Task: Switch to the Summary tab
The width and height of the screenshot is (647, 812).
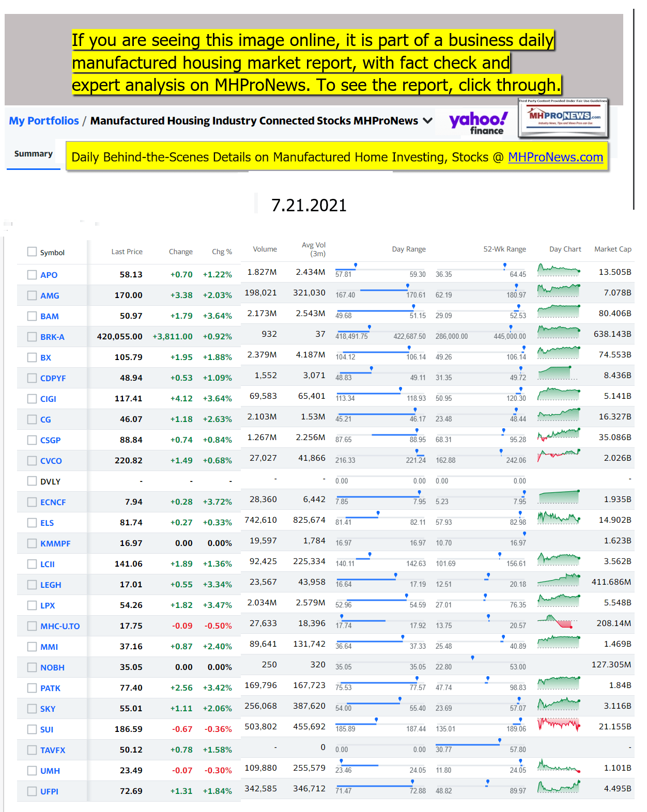Action: point(34,154)
